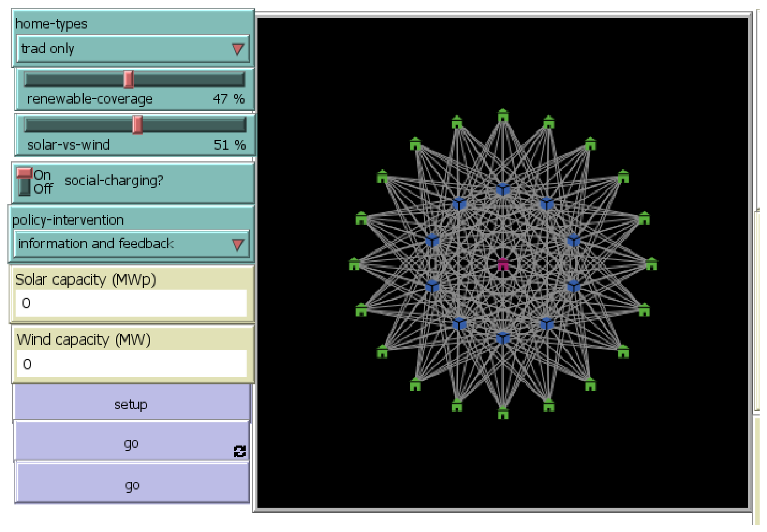
Task: Open the home-types dropdown showing 'trad only'
Action: coord(133,49)
